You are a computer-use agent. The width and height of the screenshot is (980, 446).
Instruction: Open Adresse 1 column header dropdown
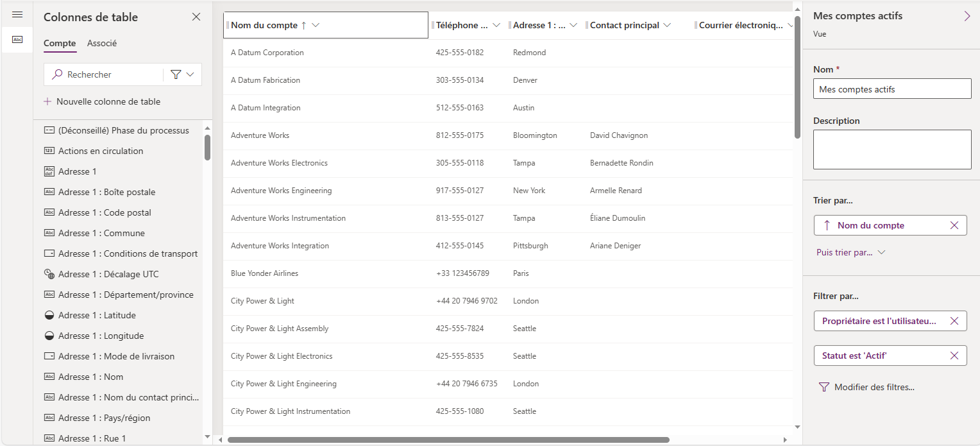pos(573,25)
